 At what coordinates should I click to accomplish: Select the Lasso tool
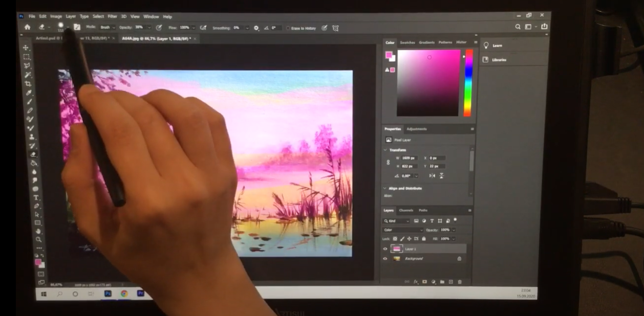click(27, 65)
